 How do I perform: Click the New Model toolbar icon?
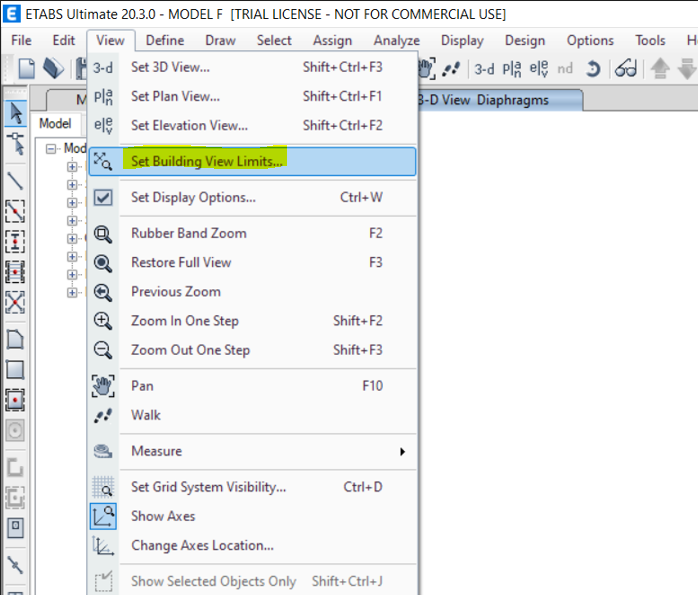(26, 69)
